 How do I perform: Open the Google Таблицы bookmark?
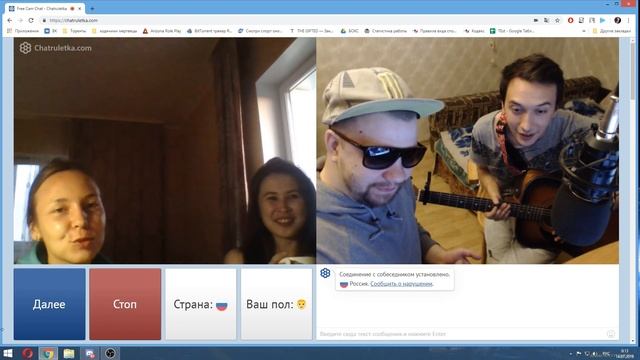[512, 31]
